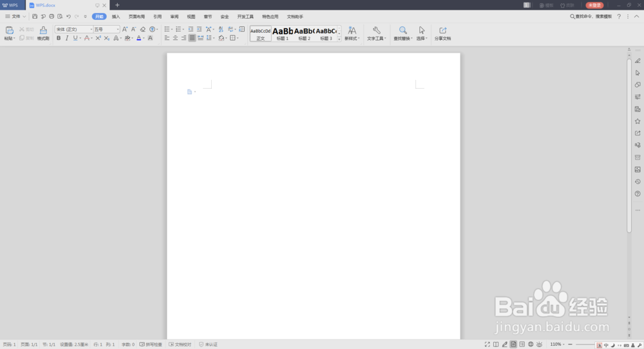
Task: Open the 审阅 ribbon tab
Action: point(175,17)
